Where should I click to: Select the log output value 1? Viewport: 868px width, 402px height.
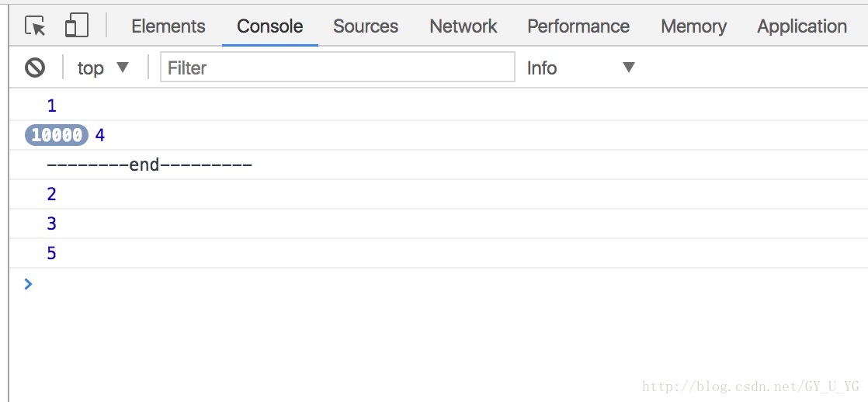coord(51,106)
